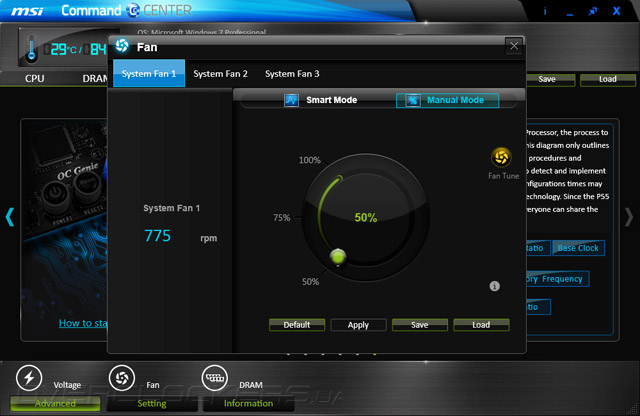Screen dimensions: 640x416
Task: Click the Smart Mode graph icon
Action: [291, 100]
